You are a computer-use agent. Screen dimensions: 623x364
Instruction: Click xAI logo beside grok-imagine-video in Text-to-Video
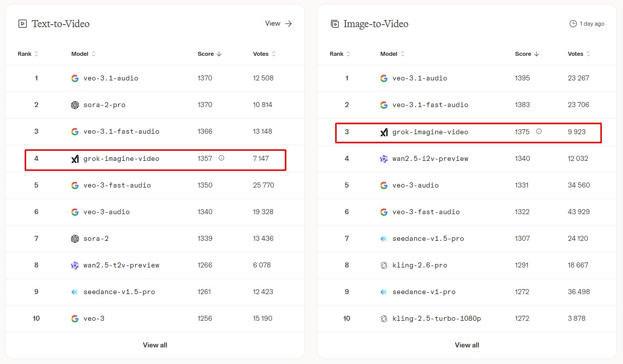(75, 159)
